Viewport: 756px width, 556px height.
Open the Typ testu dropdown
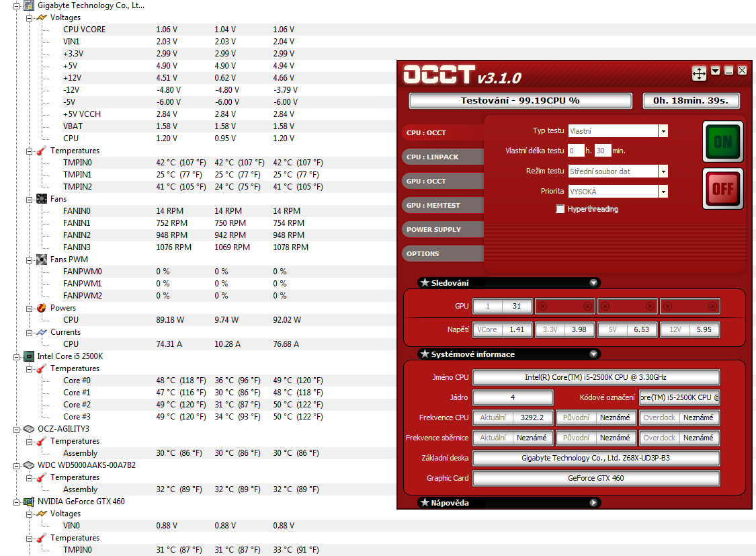point(663,131)
